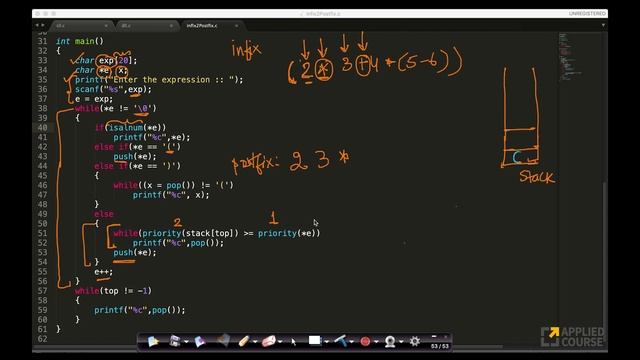Click the webcam icon in toolbar
The height and width of the screenshot is (360, 640).
[390, 341]
